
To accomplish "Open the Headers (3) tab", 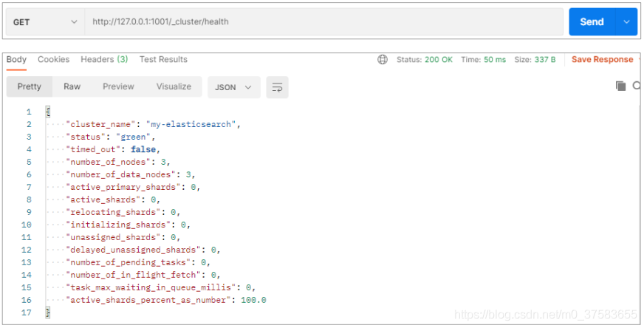I will 104,60.
